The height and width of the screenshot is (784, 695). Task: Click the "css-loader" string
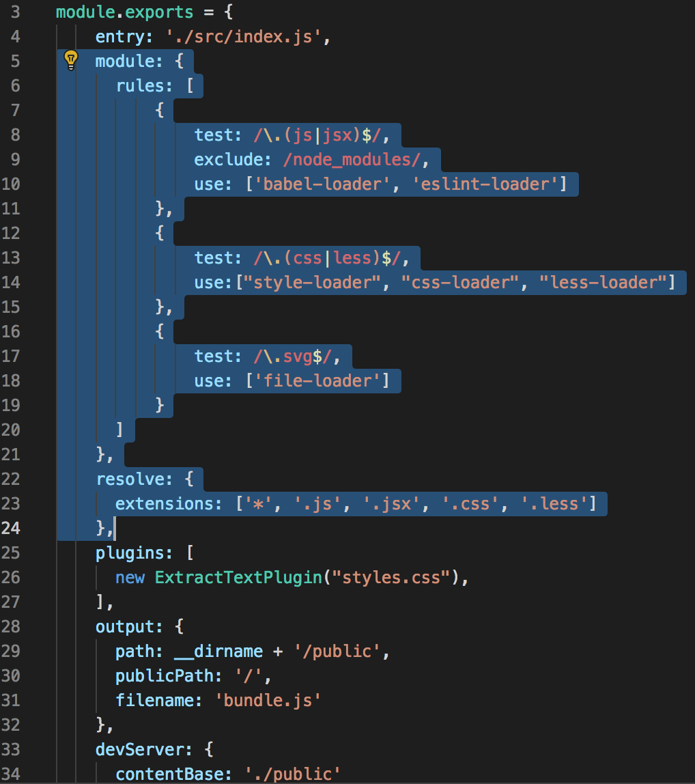point(460,283)
